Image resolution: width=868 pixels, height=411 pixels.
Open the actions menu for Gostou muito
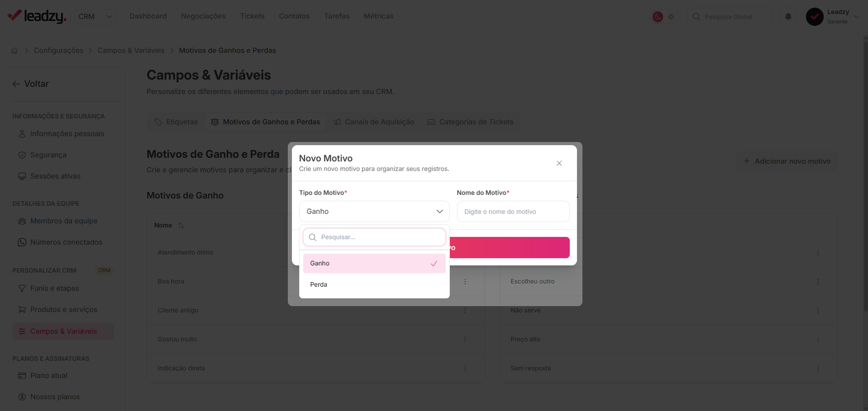coord(465,340)
